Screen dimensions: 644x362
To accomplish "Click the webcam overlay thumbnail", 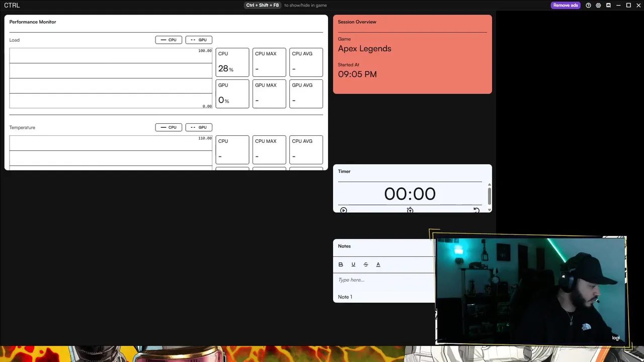I will [531, 291].
